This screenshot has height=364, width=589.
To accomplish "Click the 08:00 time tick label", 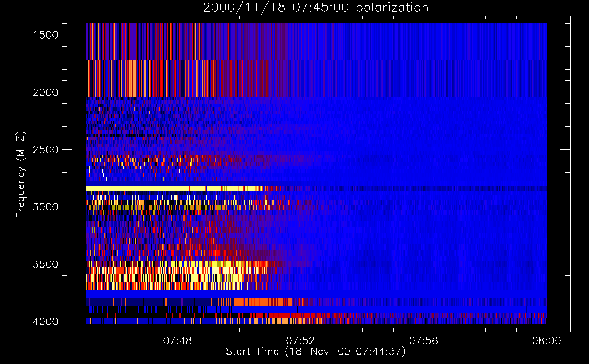I will point(546,341).
